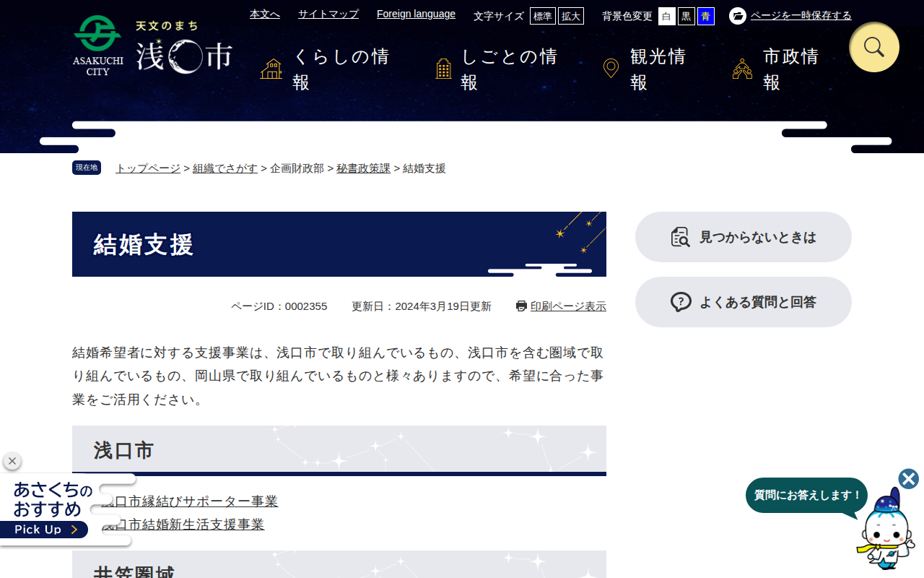Open 秘書政策課 breadcrumb link
Image resolution: width=924 pixels, height=578 pixels.
(x=363, y=168)
